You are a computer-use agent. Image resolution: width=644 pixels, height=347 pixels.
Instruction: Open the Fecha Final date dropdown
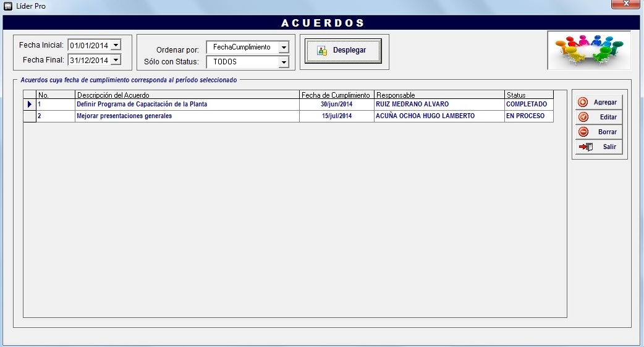116,60
